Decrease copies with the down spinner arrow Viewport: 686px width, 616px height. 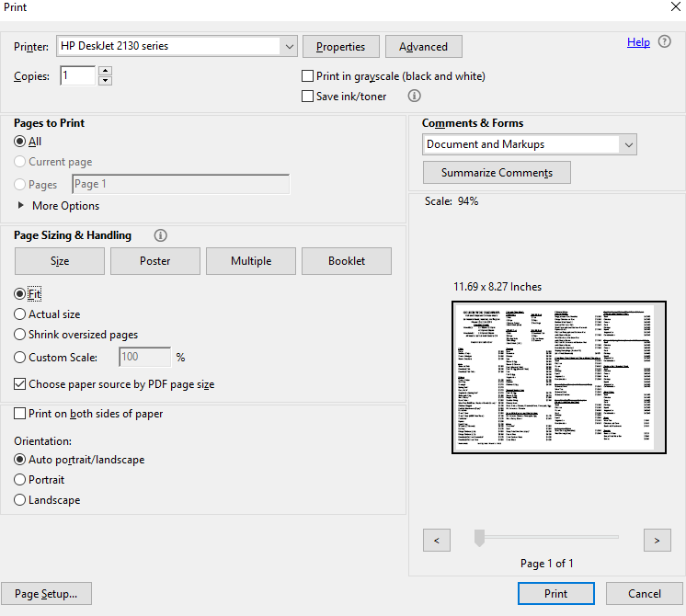pos(105,81)
